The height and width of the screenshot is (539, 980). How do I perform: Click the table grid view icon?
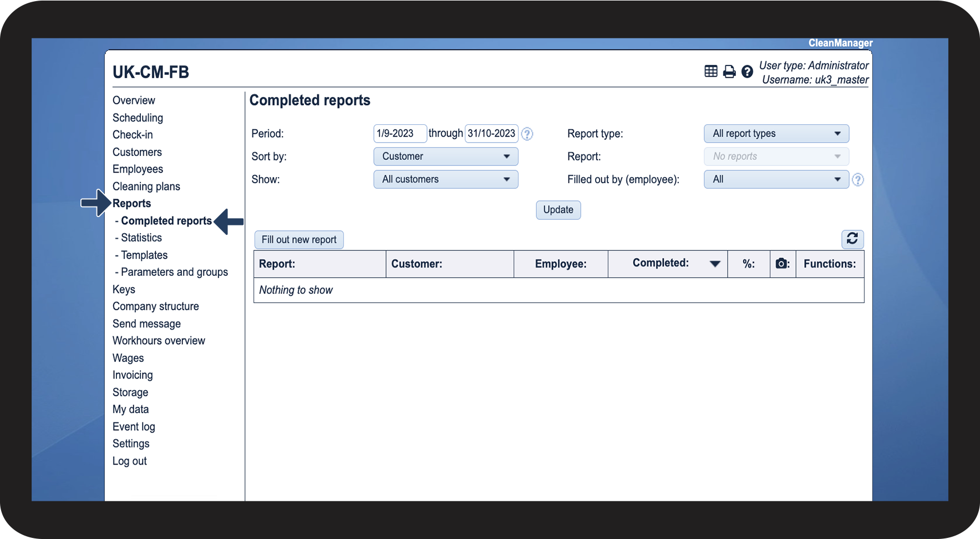(x=710, y=71)
